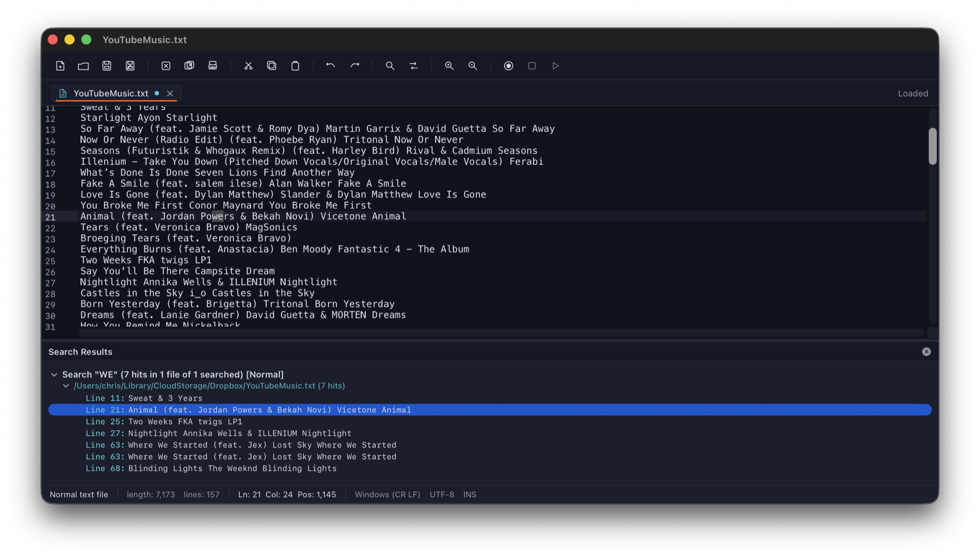Click the editor vertical scrollbar thumb

pyautogui.click(x=932, y=146)
